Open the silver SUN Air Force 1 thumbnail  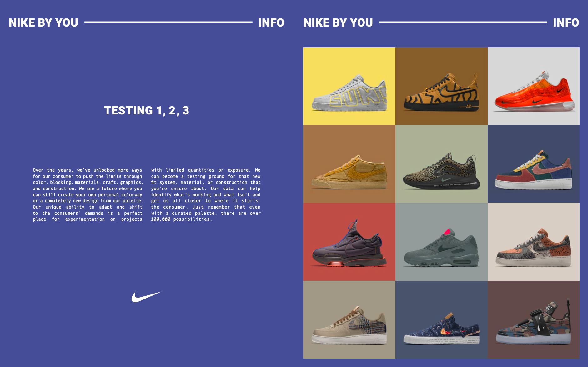pos(349,86)
